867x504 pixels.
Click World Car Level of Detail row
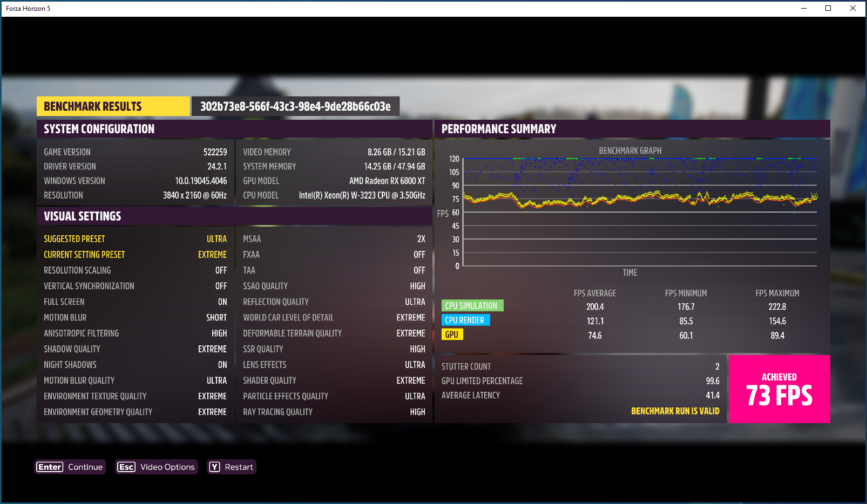pos(334,318)
